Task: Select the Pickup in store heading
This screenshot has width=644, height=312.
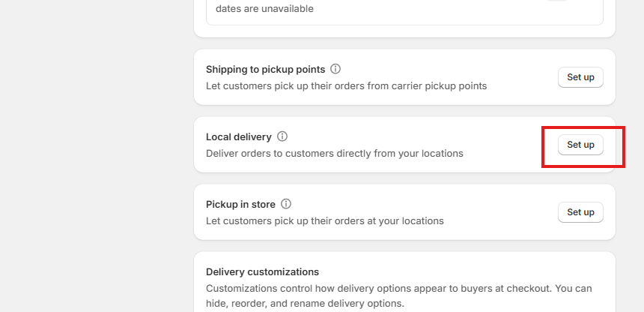Action: (x=240, y=204)
